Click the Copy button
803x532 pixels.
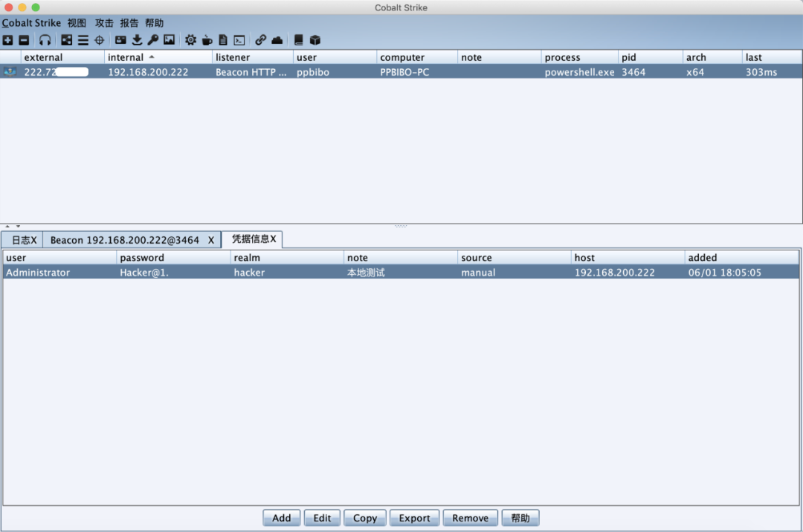point(365,518)
